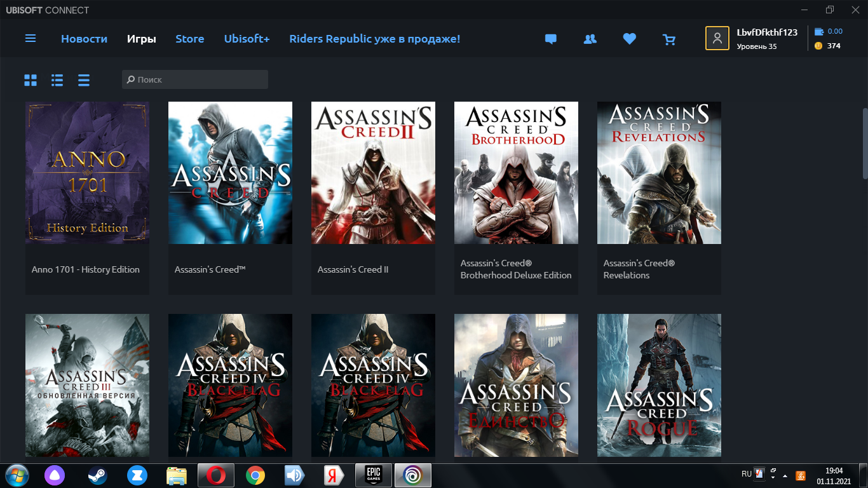The image size is (868, 488).
Task: Click the LbvfDfkthf123 username
Action: 767,32
